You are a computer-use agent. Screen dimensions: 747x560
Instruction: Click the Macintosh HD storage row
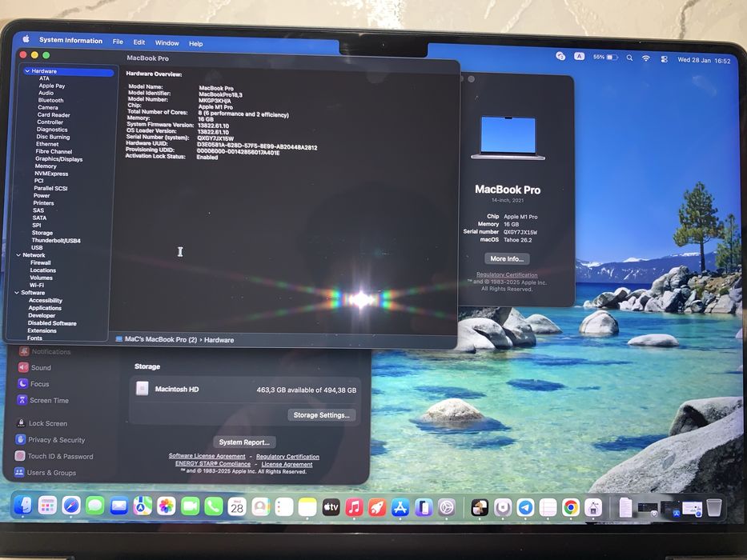click(x=245, y=390)
